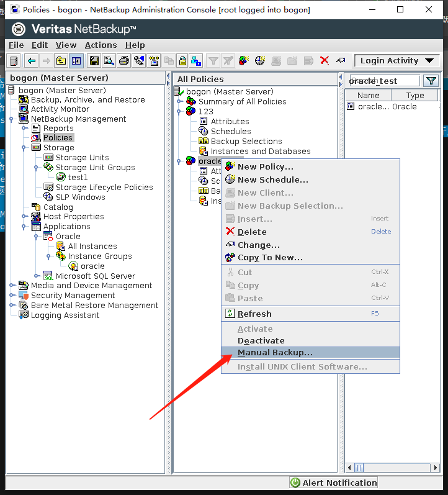Screen dimensions: 448x495
Task: Click the padlock icon in the toolbar
Action: 182,61
